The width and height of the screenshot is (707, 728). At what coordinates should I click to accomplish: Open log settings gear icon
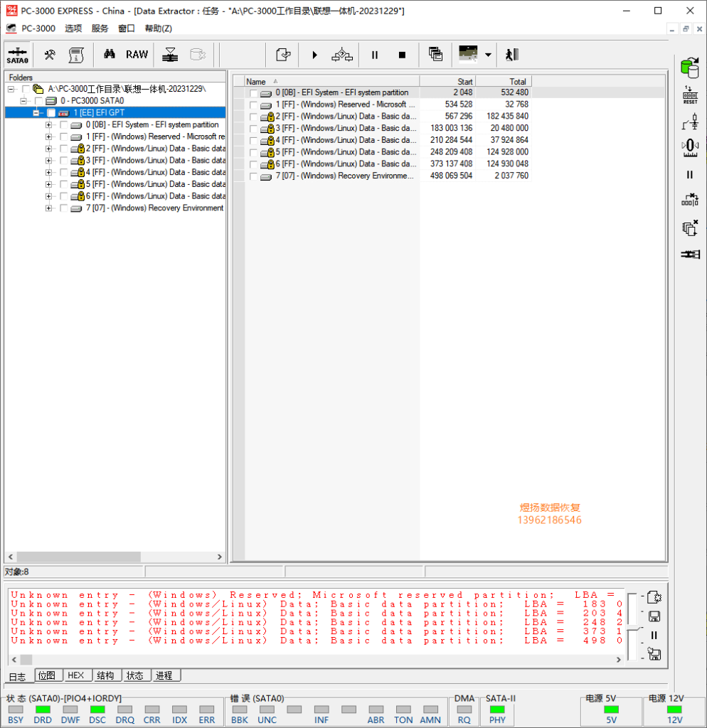pos(654,597)
